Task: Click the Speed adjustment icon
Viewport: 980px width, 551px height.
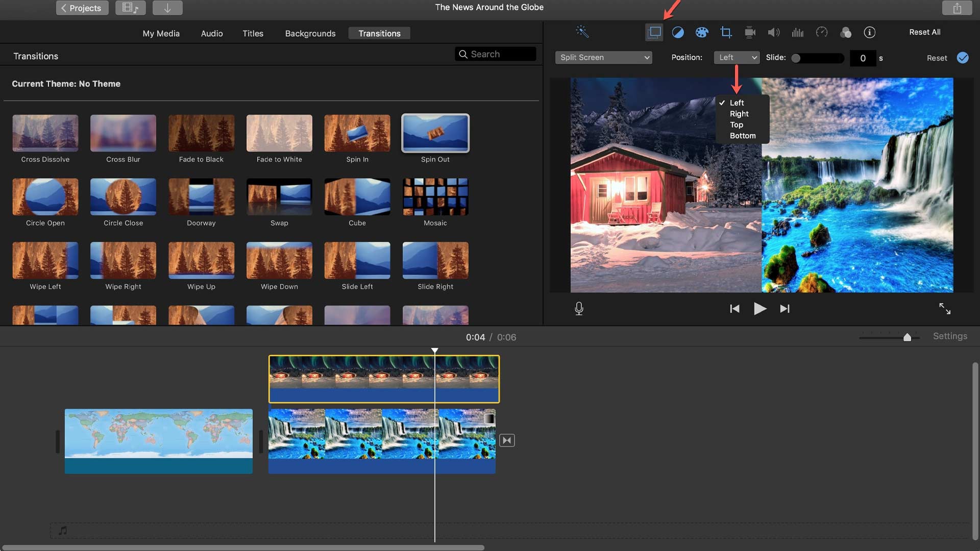Action: coord(822,32)
